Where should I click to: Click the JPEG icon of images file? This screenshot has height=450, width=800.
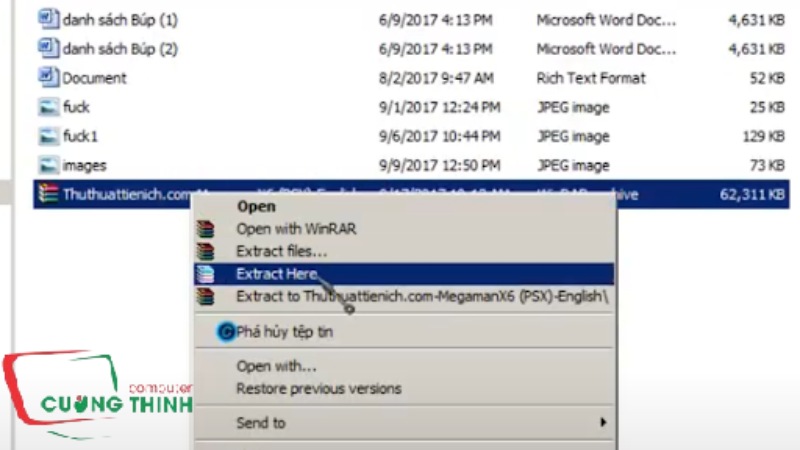tap(48, 165)
